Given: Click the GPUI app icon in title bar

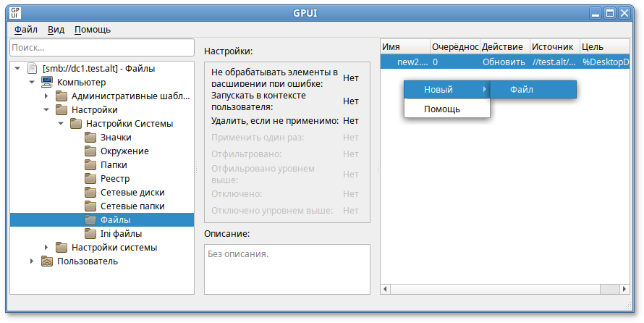Looking at the screenshot, I should click(14, 13).
